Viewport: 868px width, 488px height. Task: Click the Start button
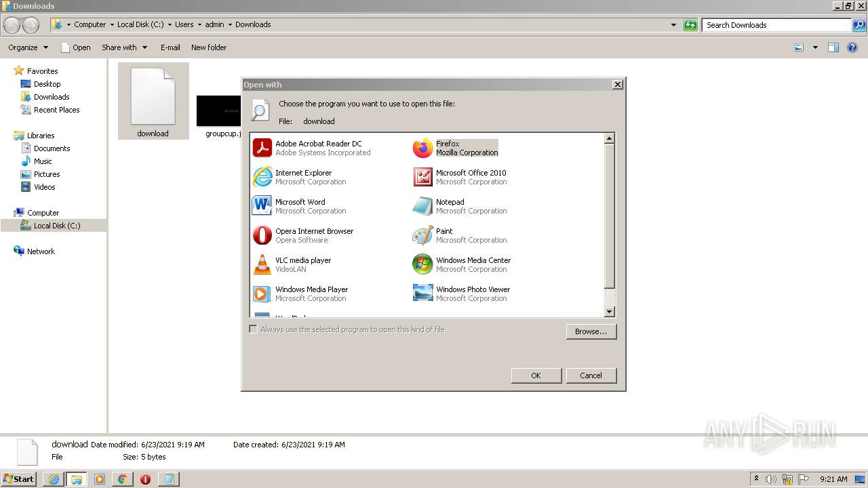click(x=19, y=479)
